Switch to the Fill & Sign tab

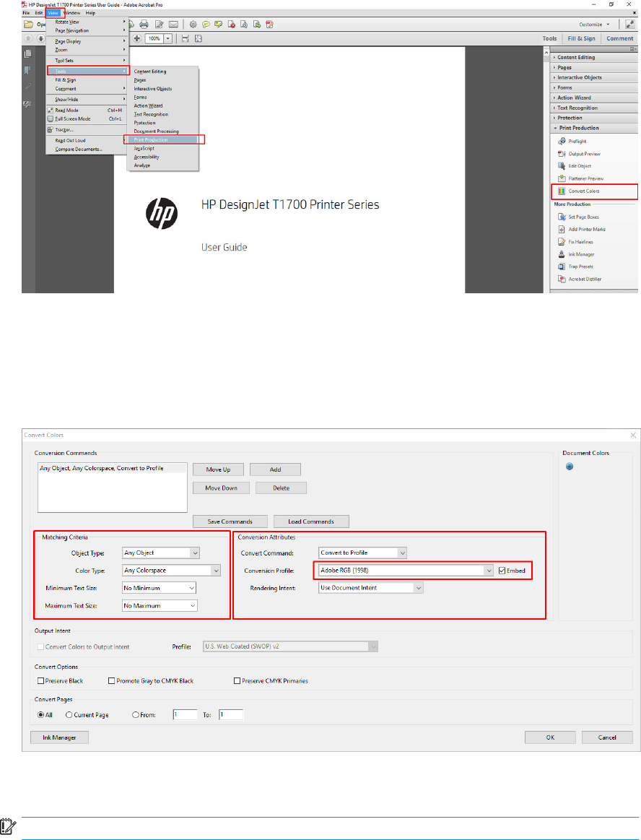(x=581, y=38)
